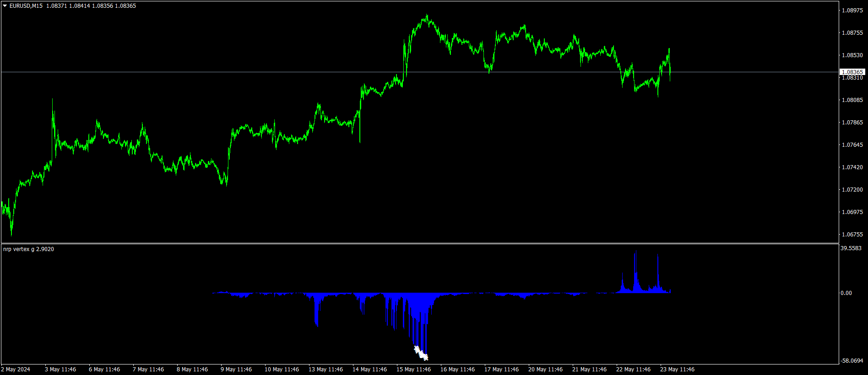Select the time label 23 May 11:46
868x375 pixels.
click(x=677, y=370)
